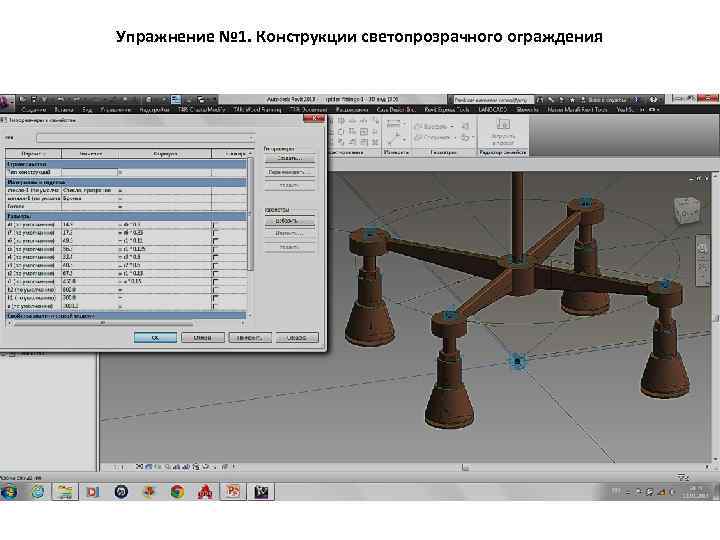The width and height of the screenshot is (720, 540).
Task: Click Load into Project ribbon icon
Action: [503, 130]
